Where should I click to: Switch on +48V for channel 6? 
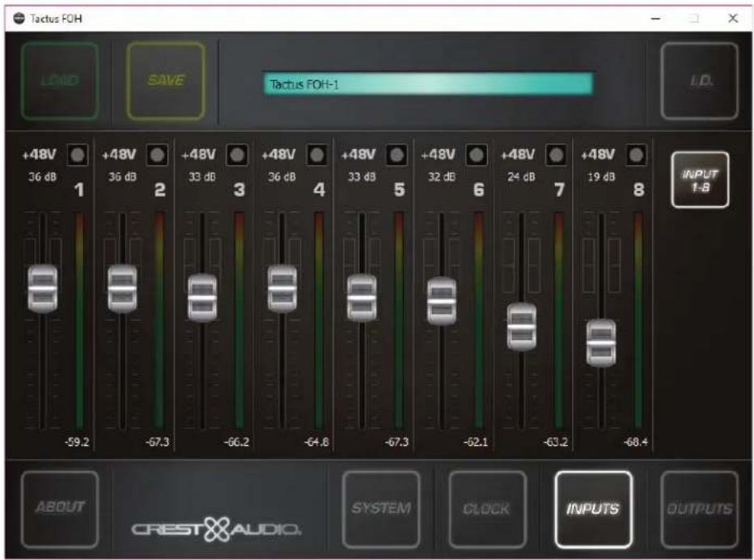click(477, 155)
